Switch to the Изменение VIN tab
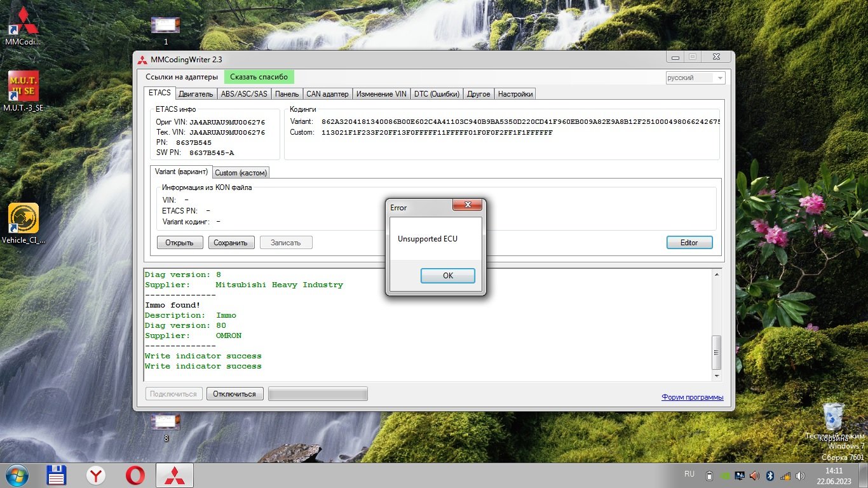The height and width of the screenshot is (488, 868). tap(381, 94)
